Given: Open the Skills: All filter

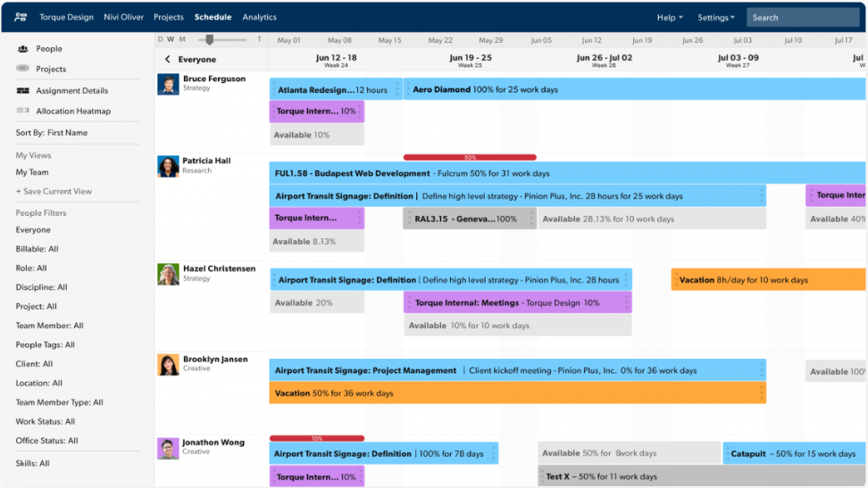Looking at the screenshot, I should tap(32, 464).
